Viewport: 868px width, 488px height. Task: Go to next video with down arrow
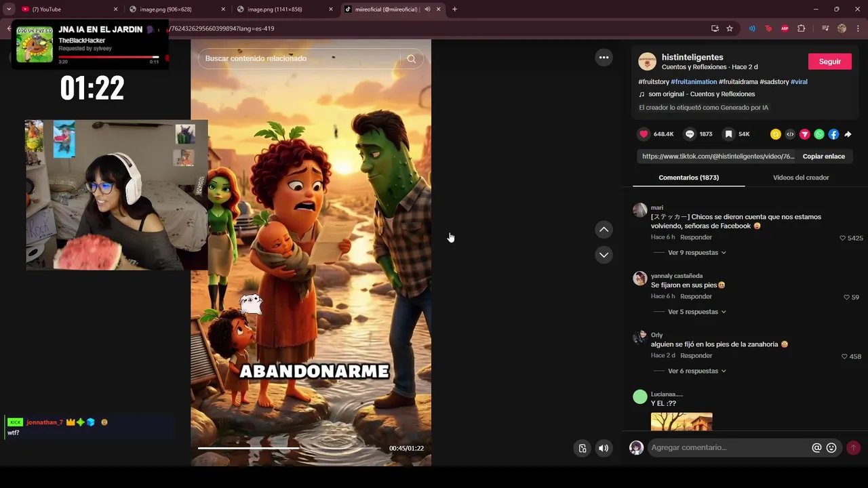pyautogui.click(x=604, y=255)
